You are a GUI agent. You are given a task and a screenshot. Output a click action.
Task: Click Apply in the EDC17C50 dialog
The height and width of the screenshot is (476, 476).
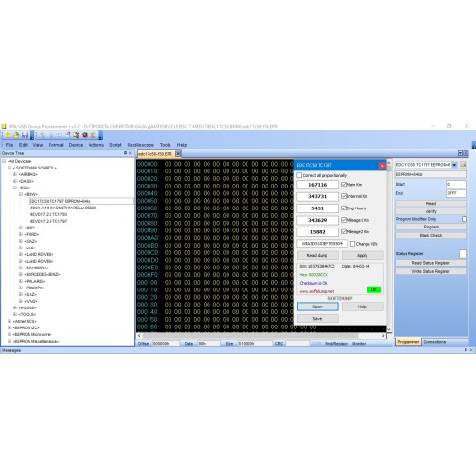coord(362,255)
